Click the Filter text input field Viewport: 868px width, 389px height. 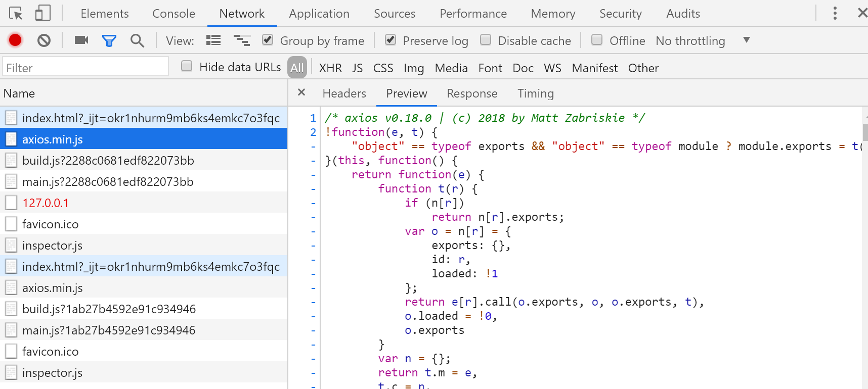pyautogui.click(x=85, y=68)
